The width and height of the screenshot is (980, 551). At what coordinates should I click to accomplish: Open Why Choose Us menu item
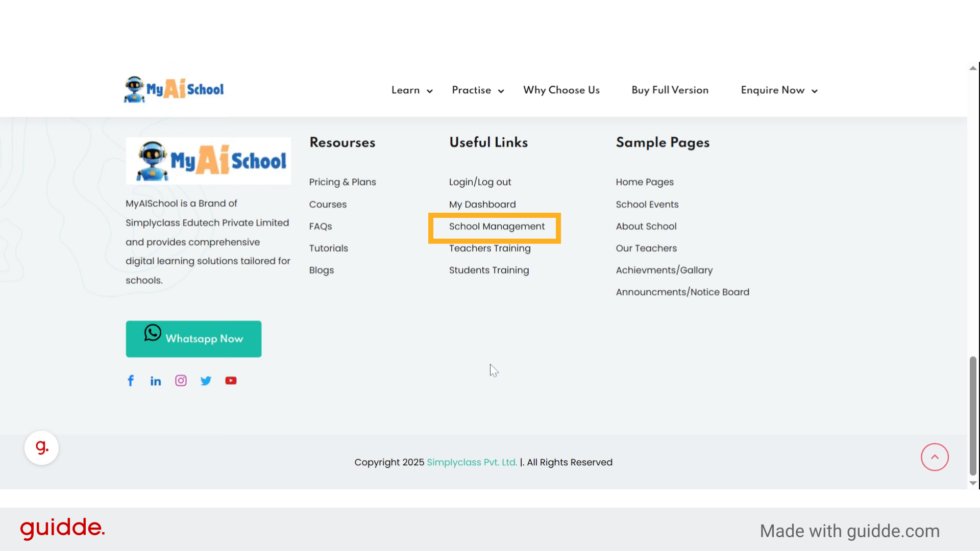pyautogui.click(x=561, y=90)
